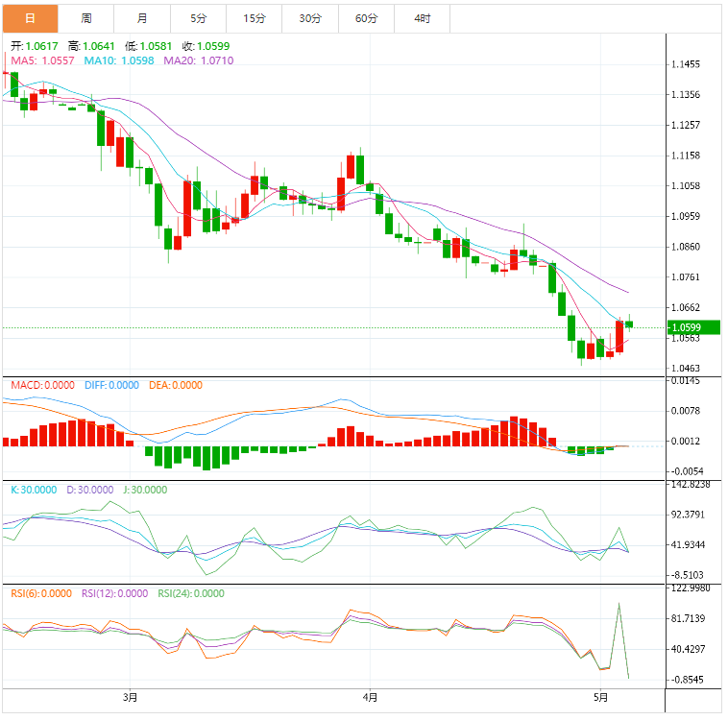Click the 81.7139 RSI axis value
Viewport: 728px width, 720px height.
pyautogui.click(x=688, y=619)
